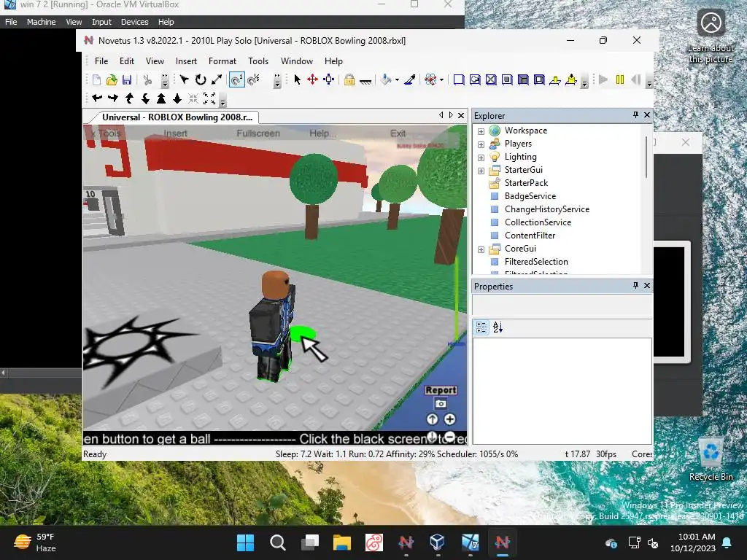Click the Material tool icon
Screen dimensions: 747x560
coord(430,79)
